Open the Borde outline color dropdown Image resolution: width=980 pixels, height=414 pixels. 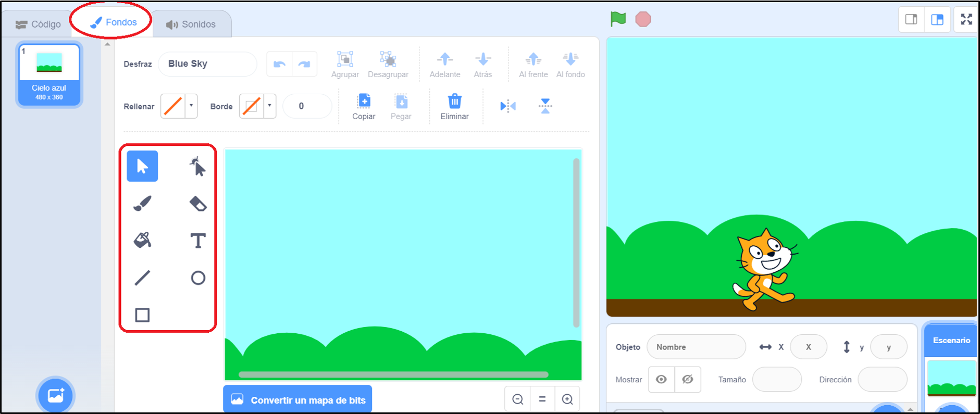point(270,106)
